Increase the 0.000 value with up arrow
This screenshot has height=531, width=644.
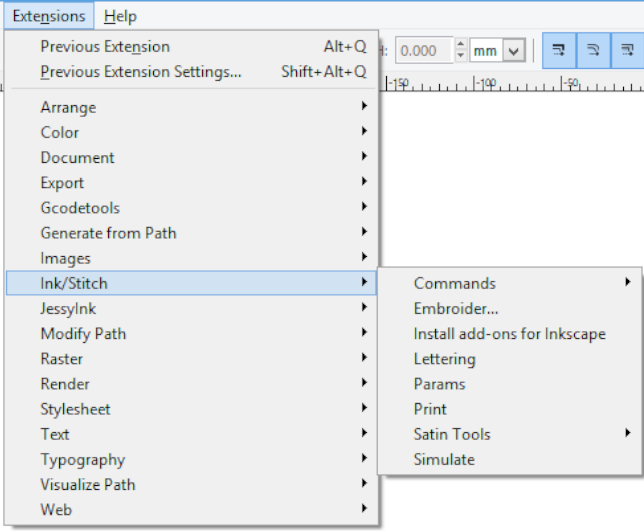(460, 45)
